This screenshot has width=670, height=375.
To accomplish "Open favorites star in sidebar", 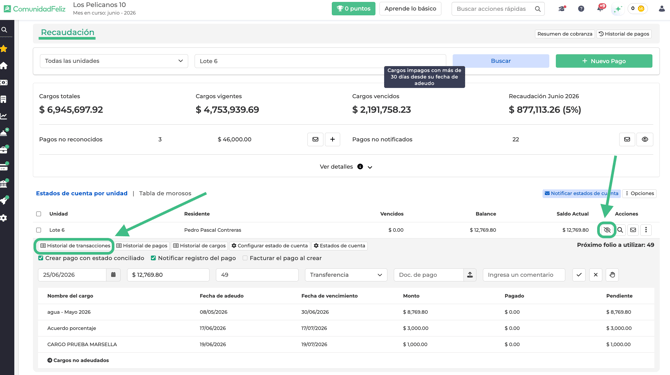I will [4, 49].
